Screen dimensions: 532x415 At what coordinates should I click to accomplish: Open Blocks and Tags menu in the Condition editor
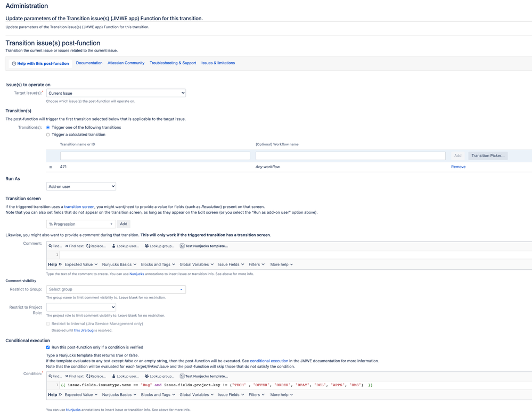[x=158, y=395]
